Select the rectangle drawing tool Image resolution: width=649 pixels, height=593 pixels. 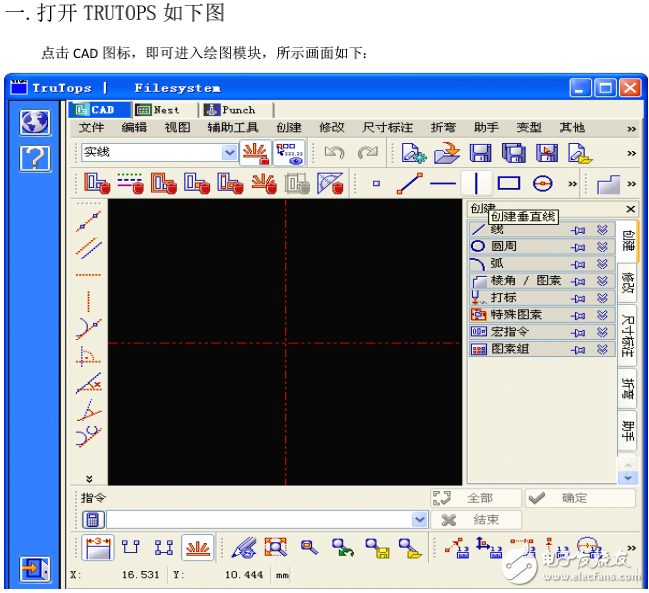point(509,183)
